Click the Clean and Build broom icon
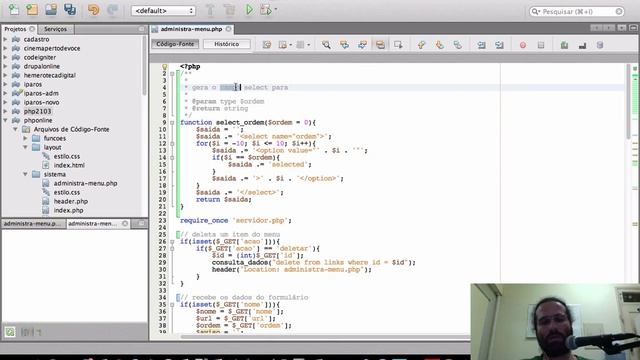This screenshot has width=640, height=360. click(230, 10)
